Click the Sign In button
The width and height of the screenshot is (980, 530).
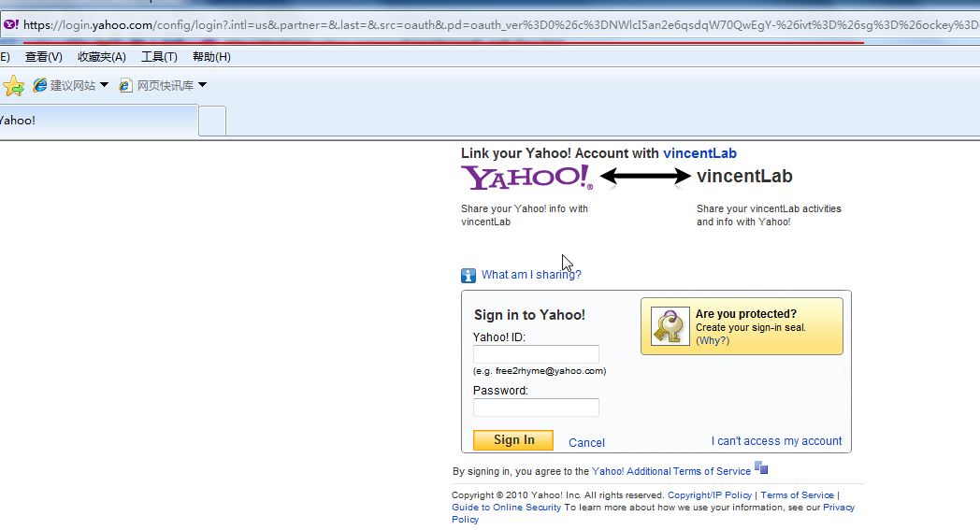(x=513, y=440)
